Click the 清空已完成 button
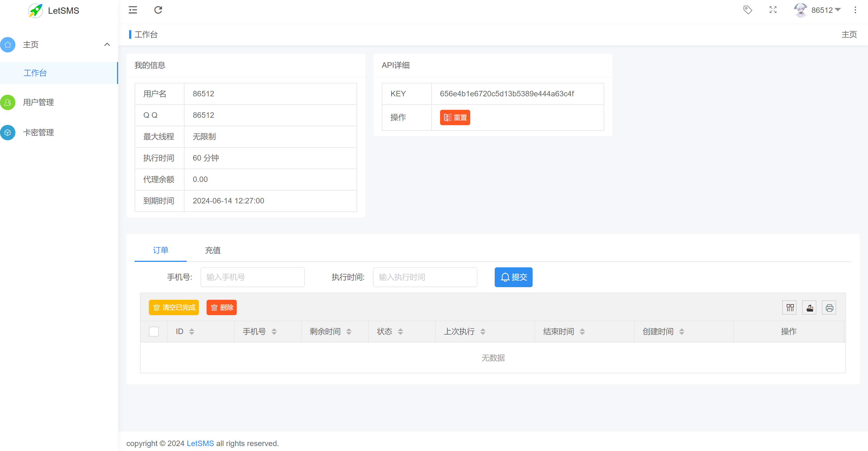 pos(174,307)
